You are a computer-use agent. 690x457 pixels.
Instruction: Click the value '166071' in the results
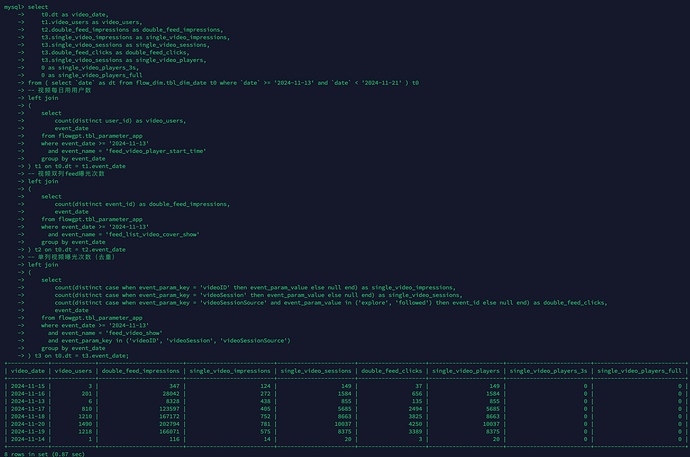point(169,431)
